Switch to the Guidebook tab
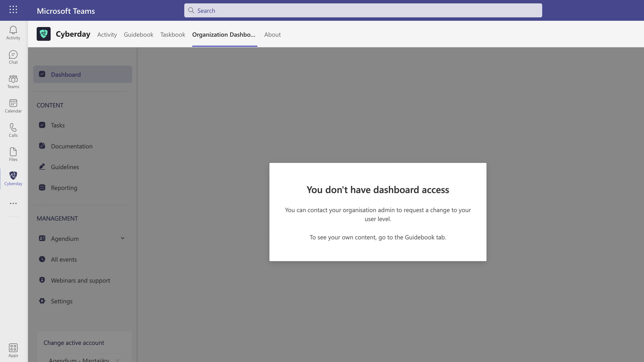Image resolution: width=644 pixels, height=362 pixels. tap(138, 35)
